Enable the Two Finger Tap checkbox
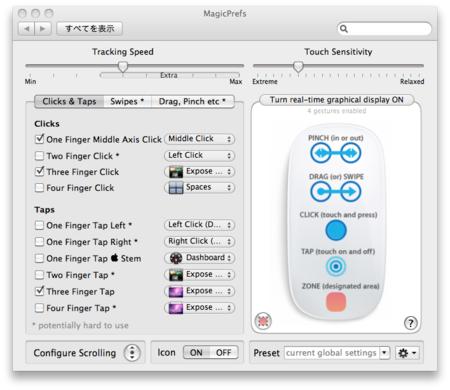Viewport: 450px width, 390px height. click(x=39, y=275)
